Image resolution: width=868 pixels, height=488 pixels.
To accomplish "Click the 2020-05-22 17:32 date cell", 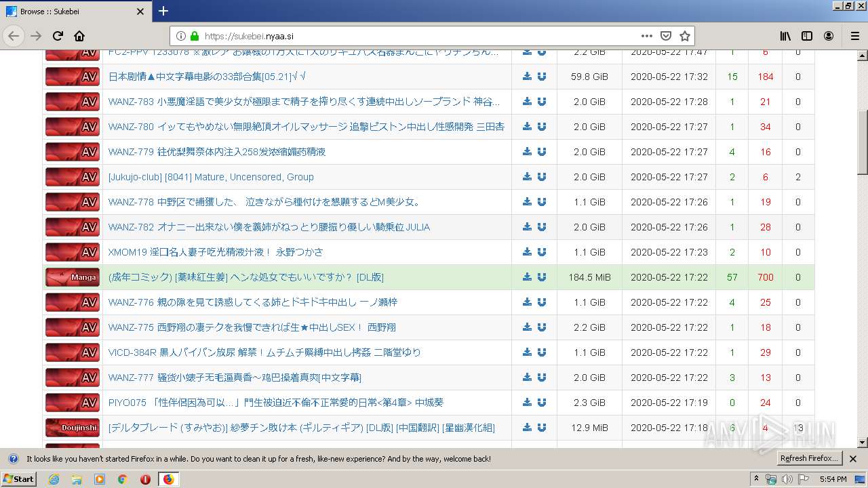I will [669, 77].
